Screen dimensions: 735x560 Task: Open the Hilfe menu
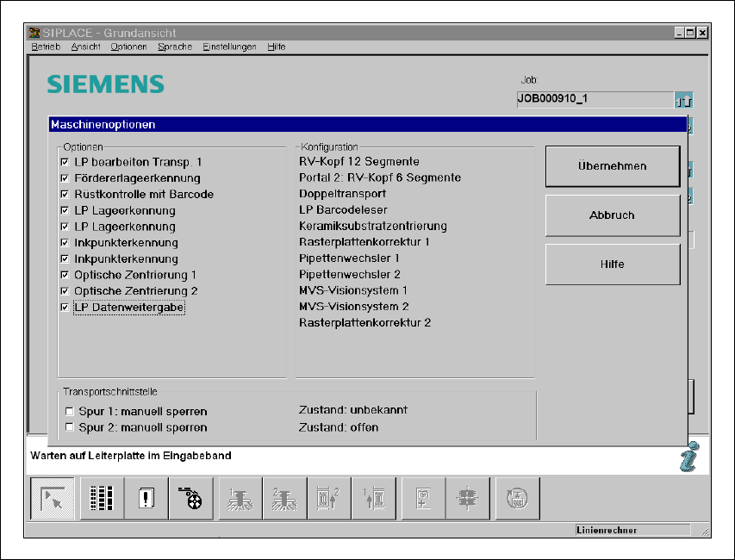pos(277,47)
